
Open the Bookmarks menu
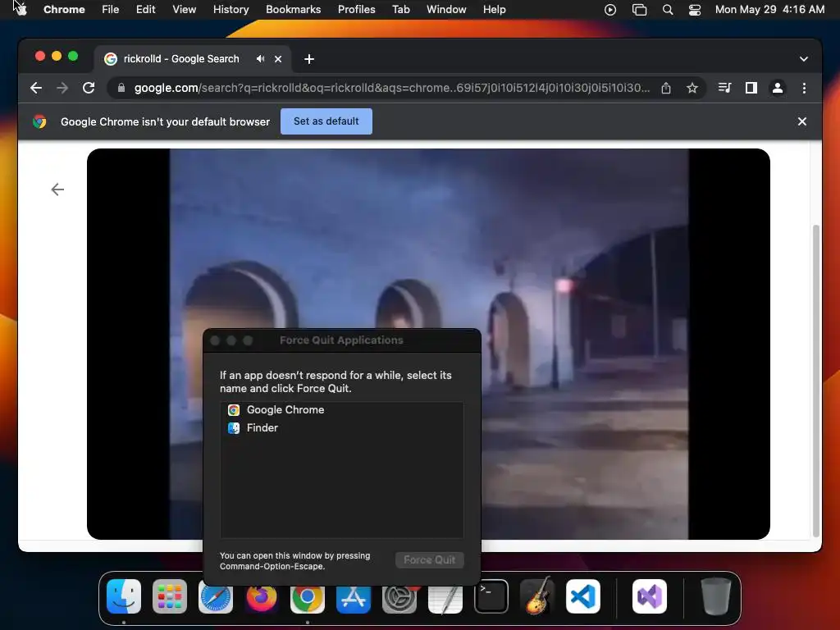point(293,9)
